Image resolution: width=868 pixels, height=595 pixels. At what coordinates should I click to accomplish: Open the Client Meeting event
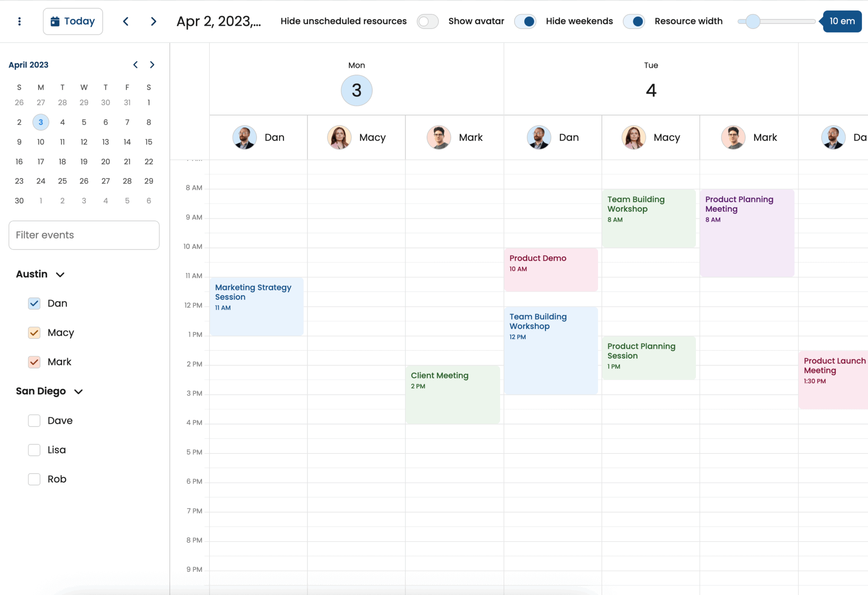452,394
